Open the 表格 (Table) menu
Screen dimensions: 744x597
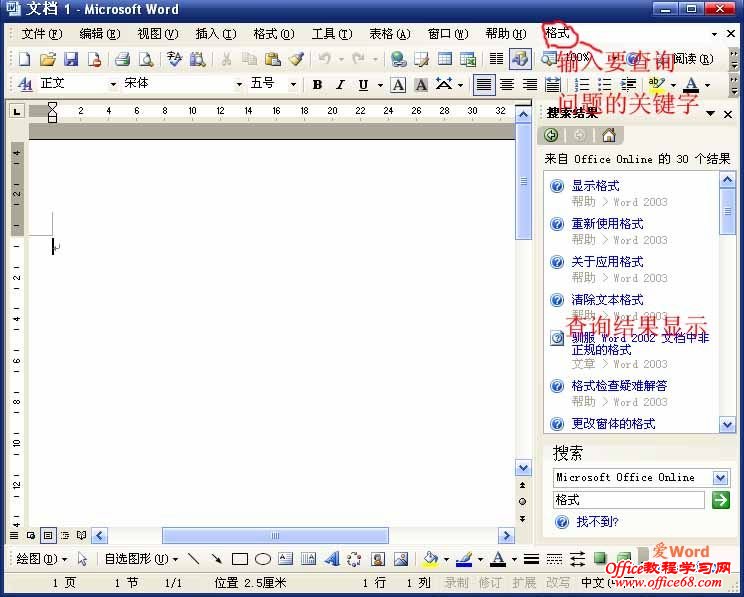coord(389,34)
